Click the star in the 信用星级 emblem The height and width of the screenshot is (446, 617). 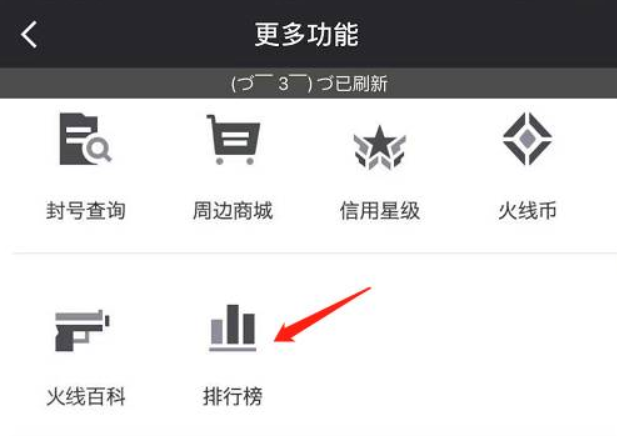[379, 141]
